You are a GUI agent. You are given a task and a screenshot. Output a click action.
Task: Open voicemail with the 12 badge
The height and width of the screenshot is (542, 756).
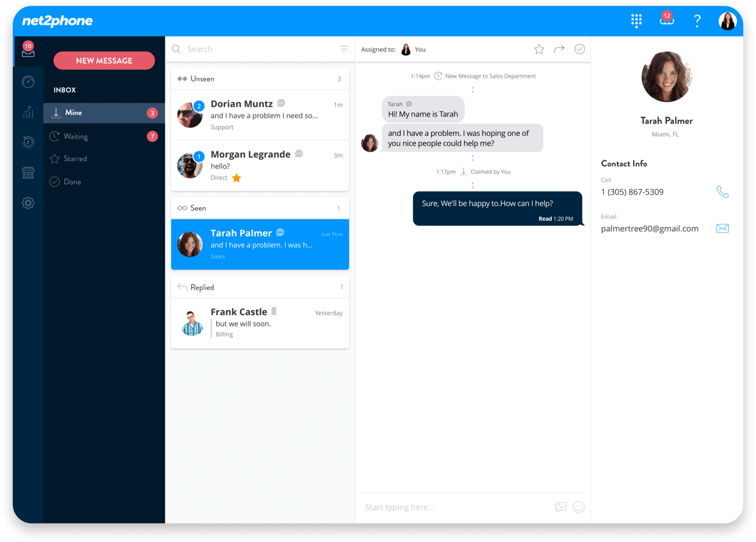pyautogui.click(x=666, y=21)
